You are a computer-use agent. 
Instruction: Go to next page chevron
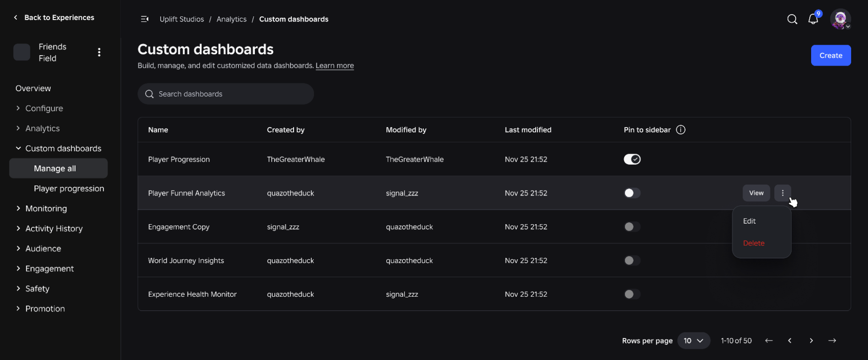pos(811,340)
